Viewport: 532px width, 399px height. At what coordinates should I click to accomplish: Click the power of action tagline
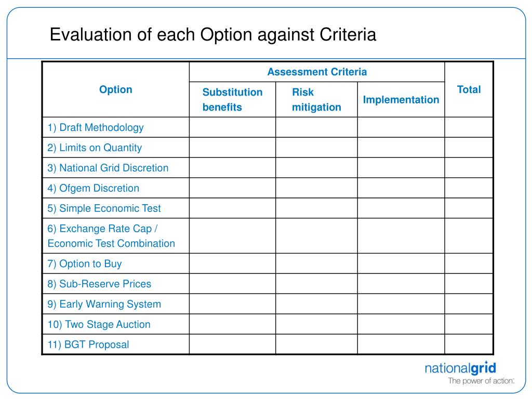click(481, 381)
